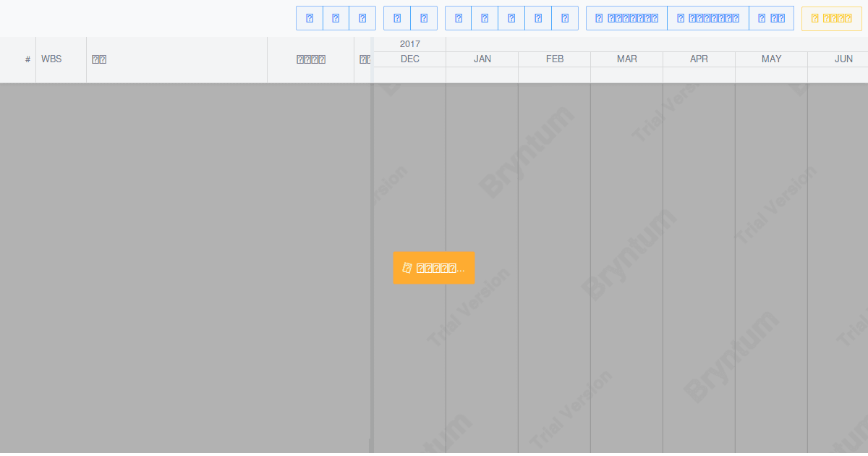868x456 pixels.
Task: Click the short labeled button left of the orange toolbar button
Action: click(x=771, y=17)
